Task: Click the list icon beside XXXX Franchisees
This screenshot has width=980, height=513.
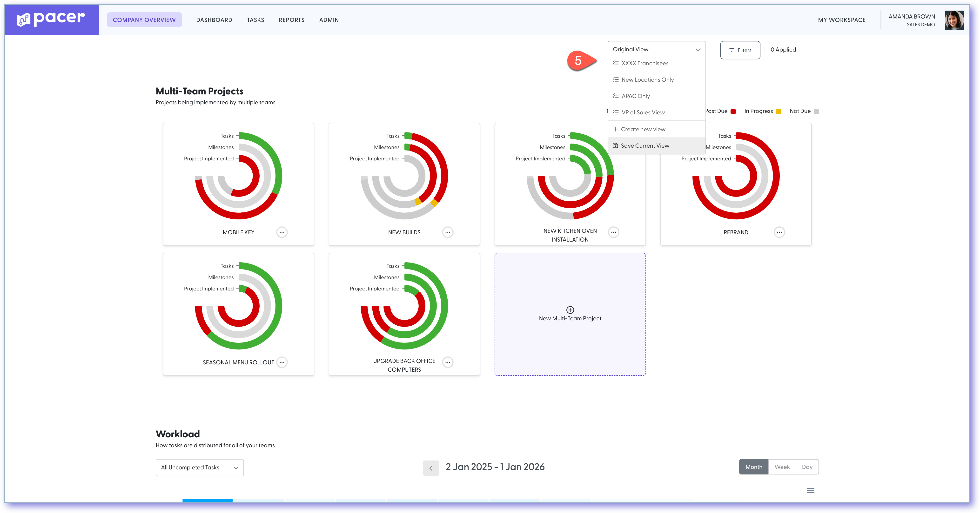Action: click(616, 63)
